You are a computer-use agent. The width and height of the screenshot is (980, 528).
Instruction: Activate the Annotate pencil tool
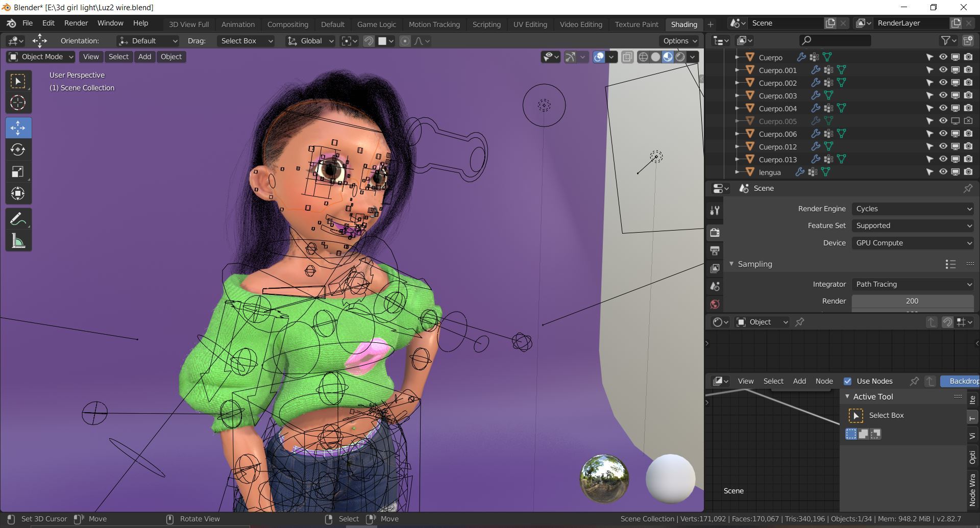18,219
